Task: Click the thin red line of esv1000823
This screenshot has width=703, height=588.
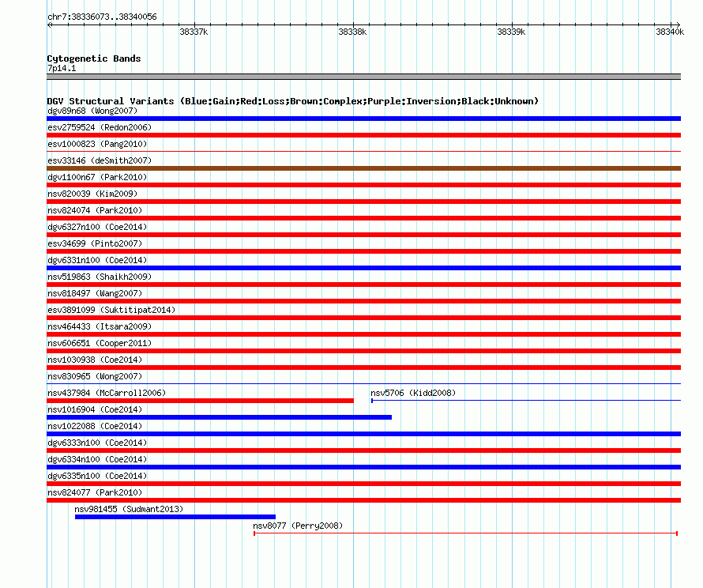Action: (363, 151)
